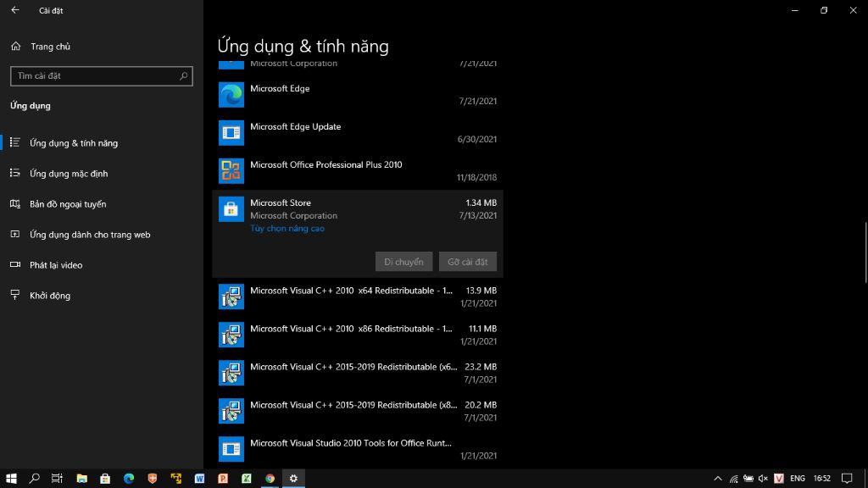Click the 20.2 MB Visual C++ 2015-2019 icon

click(231, 411)
